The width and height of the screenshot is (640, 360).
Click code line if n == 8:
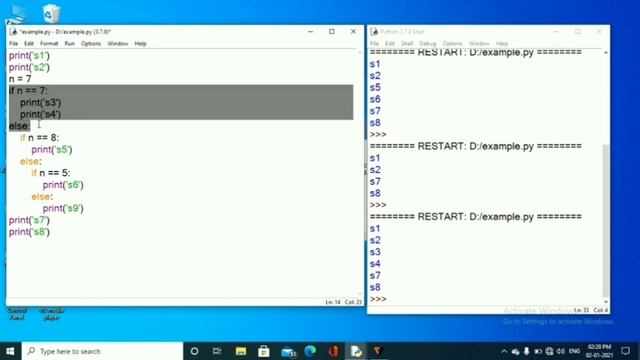click(x=40, y=138)
